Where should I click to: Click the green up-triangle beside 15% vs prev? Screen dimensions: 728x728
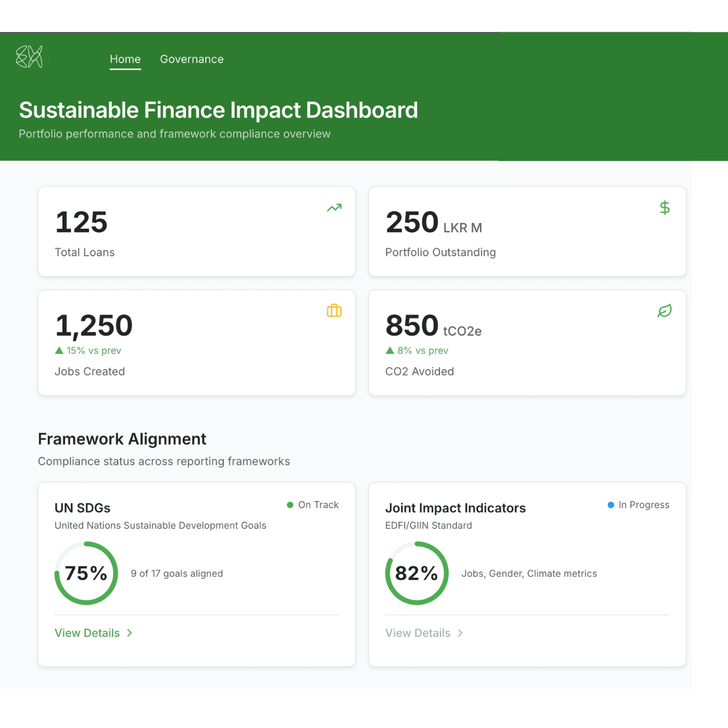click(x=59, y=350)
